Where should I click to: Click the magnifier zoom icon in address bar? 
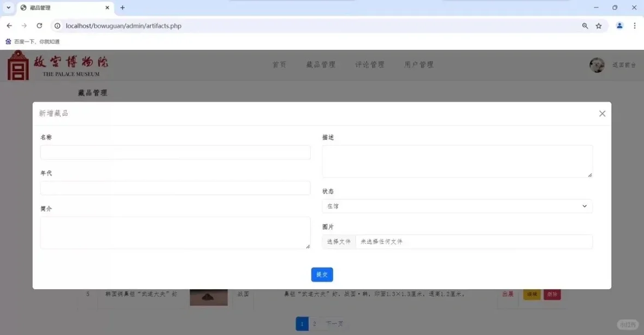584,25
